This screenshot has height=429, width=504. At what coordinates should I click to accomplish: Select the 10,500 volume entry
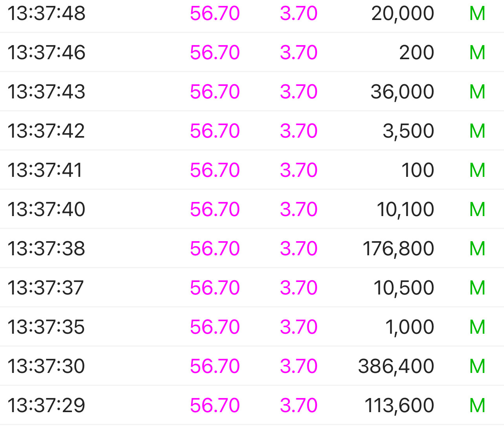(x=404, y=288)
